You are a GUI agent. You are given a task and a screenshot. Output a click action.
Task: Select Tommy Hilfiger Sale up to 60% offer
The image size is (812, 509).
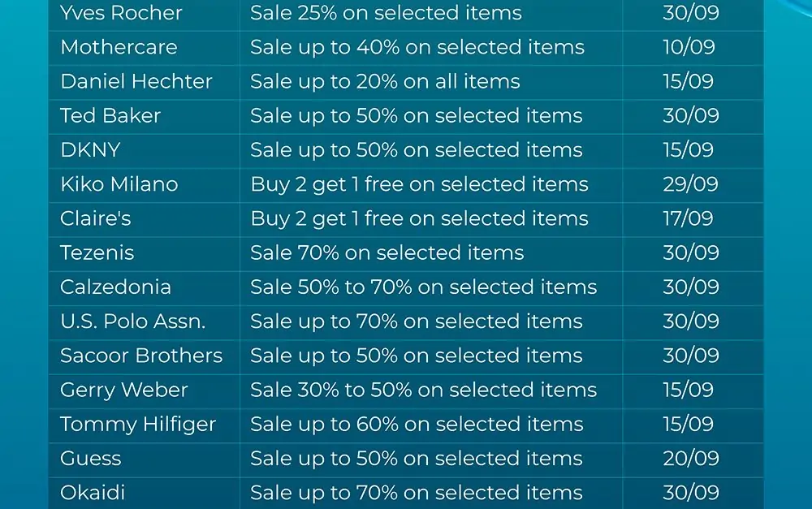pyautogui.click(x=417, y=425)
